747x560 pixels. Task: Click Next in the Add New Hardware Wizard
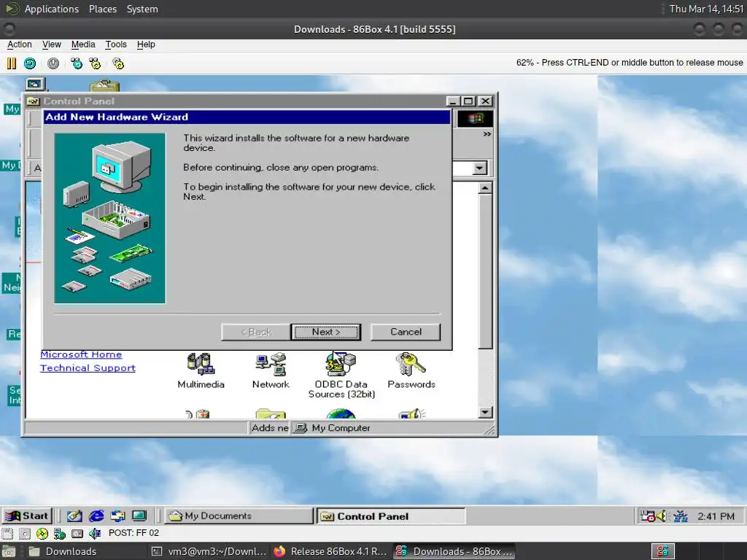(x=326, y=332)
